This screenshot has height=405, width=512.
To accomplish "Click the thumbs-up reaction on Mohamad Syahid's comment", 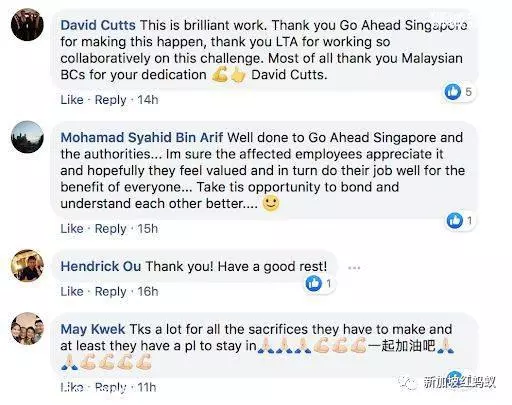I will 455,220.
